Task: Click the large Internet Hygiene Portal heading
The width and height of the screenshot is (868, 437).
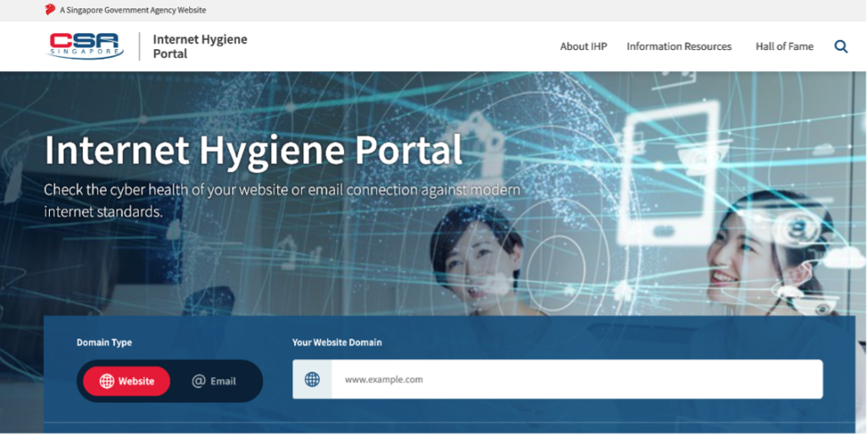Action: [253, 150]
